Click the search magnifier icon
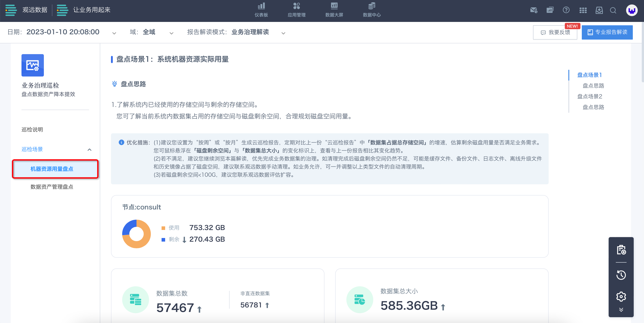Screen dimensions: 644x323 click(x=613, y=10)
